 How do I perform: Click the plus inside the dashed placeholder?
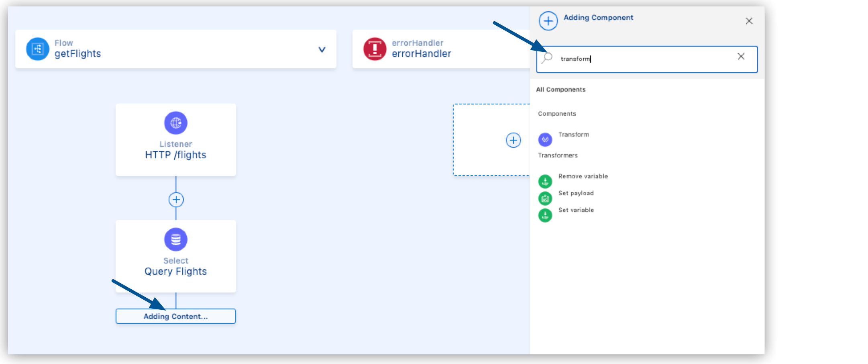(513, 140)
